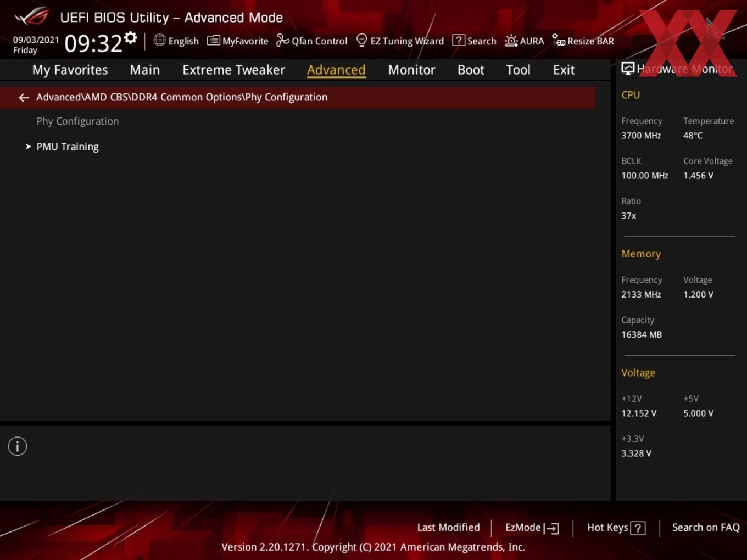This screenshot has width=747, height=560.
Task: Click the info circle icon
Action: [18, 446]
